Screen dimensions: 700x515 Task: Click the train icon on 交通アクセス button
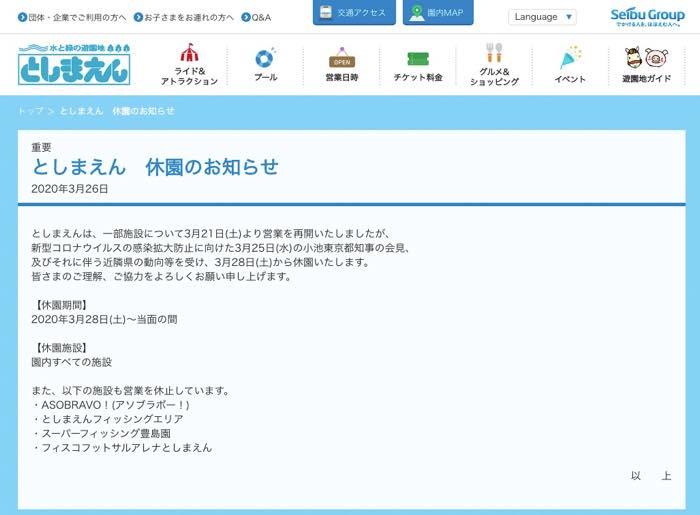point(326,12)
